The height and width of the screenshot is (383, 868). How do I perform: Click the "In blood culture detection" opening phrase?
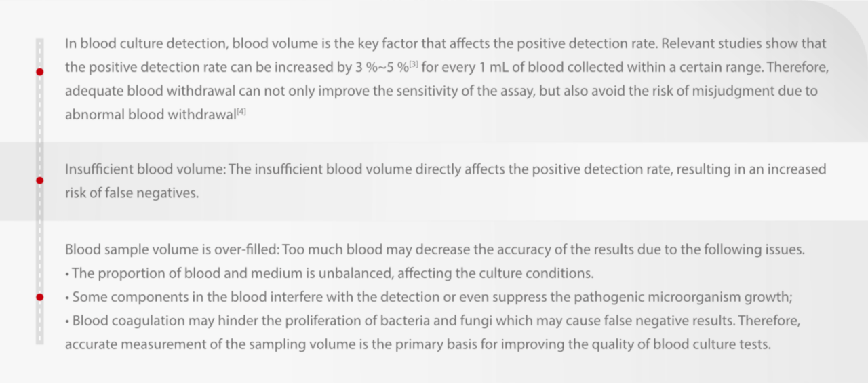coord(147,43)
